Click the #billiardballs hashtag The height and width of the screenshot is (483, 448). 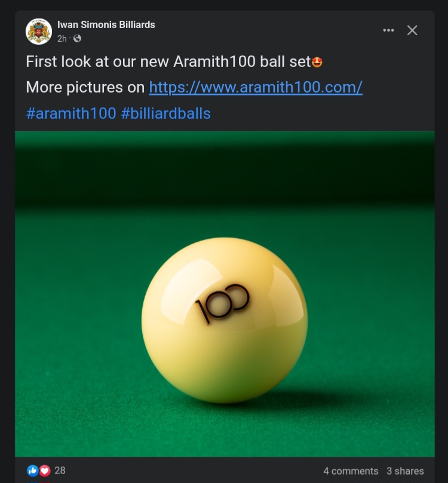pyautogui.click(x=166, y=113)
